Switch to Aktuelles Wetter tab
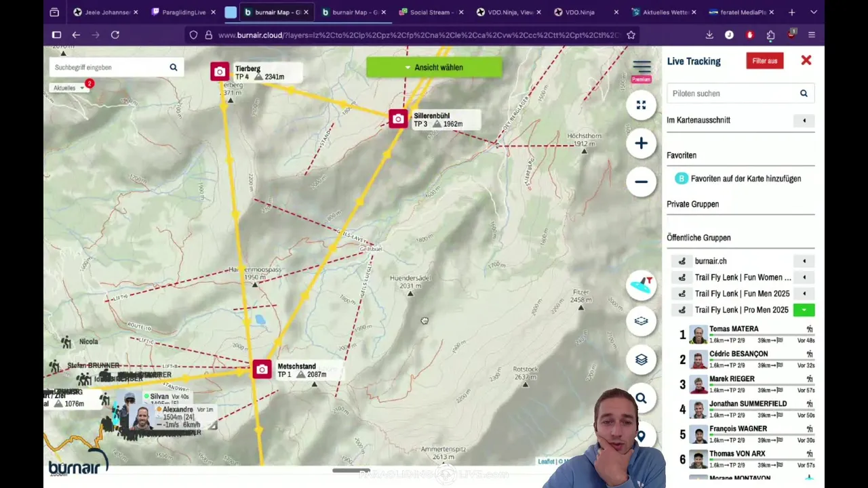The image size is (868, 488). [x=664, y=12]
